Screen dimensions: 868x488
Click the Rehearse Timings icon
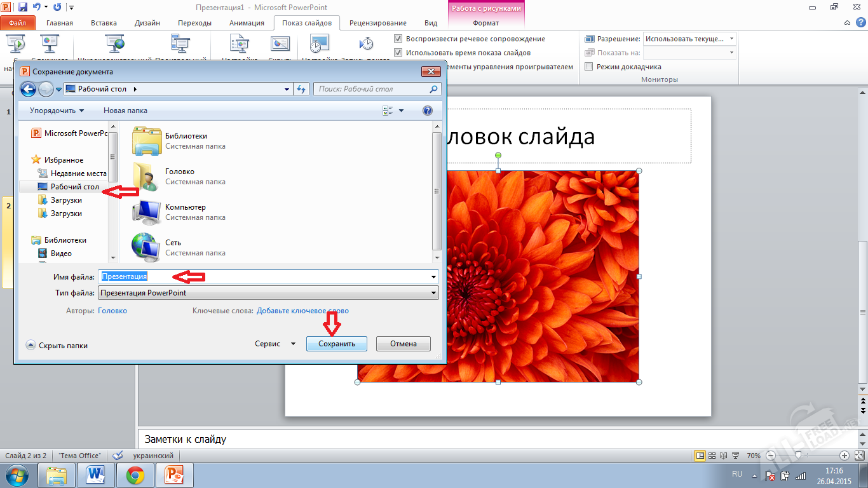319,43
